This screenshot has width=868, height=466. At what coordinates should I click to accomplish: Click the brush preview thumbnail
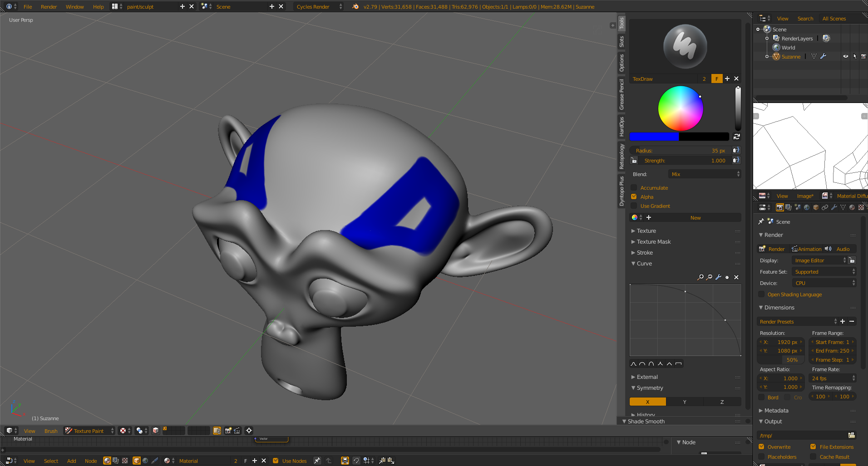point(685,46)
